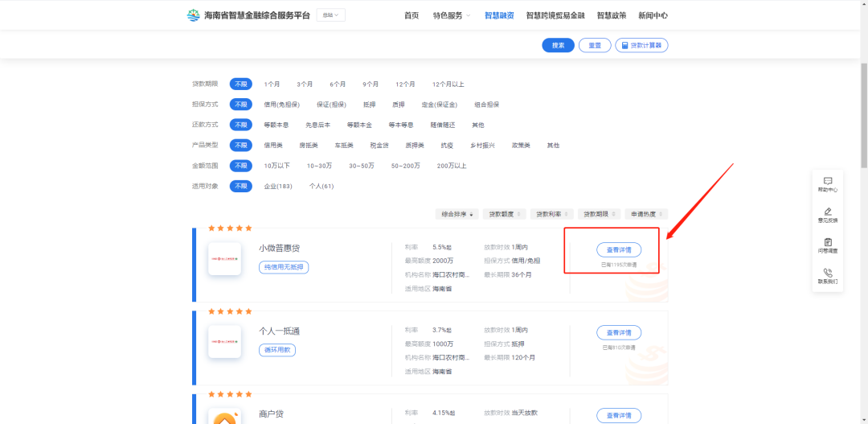Click the platform logo in the header
The height and width of the screenshot is (424, 868).
193,15
